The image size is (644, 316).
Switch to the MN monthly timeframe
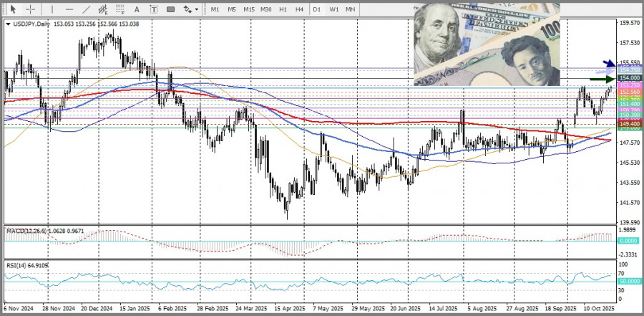pyautogui.click(x=351, y=9)
